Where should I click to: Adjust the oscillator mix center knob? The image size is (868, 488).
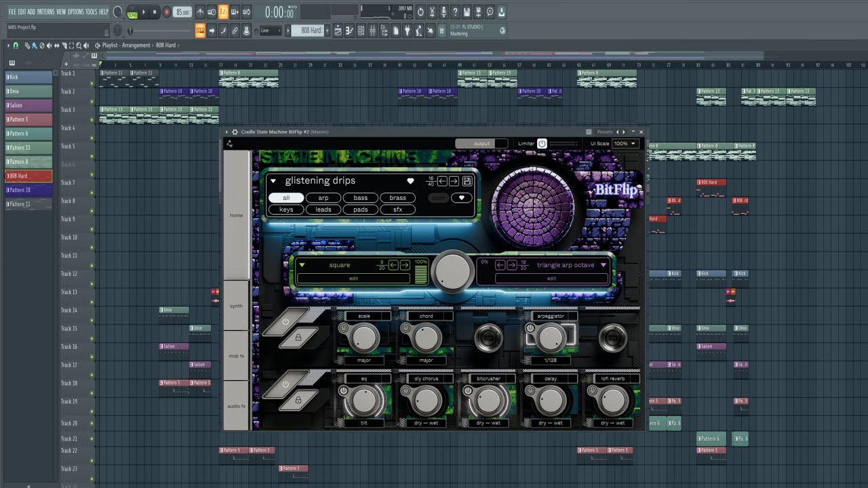[x=453, y=271]
